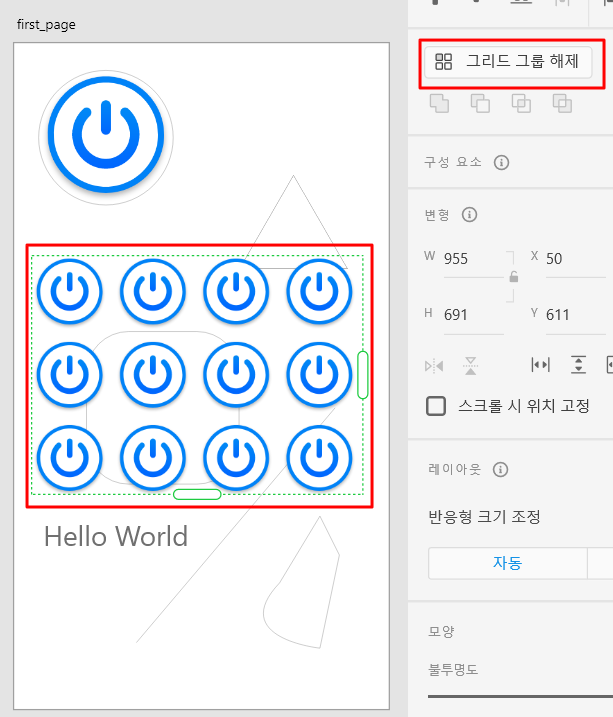Viewport: 613px width, 717px height.
Task: Open the info icon next to 변형
Action: coord(469,214)
